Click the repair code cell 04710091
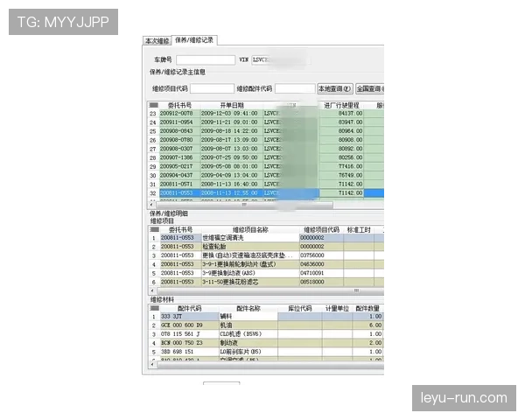 pos(321,273)
